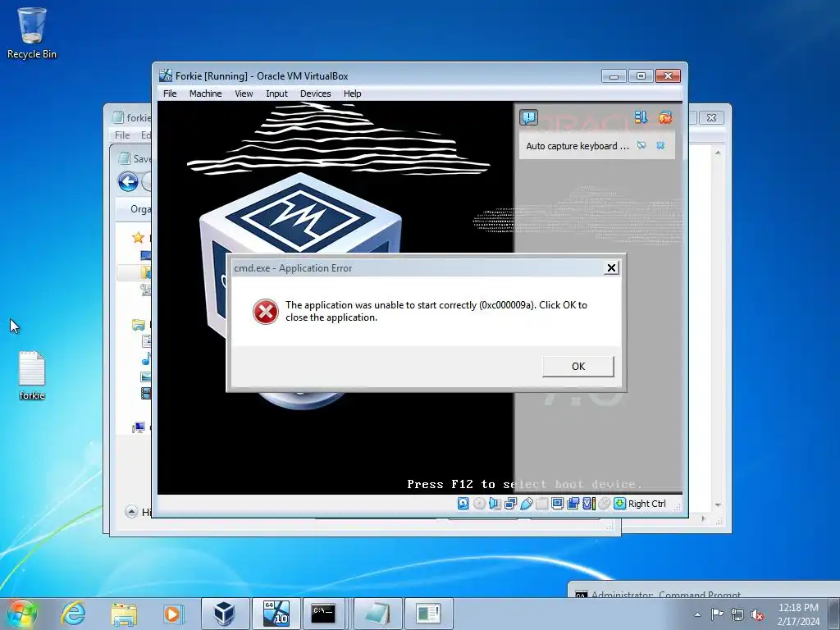Open the Machine menu
840x630 pixels.
pos(205,94)
